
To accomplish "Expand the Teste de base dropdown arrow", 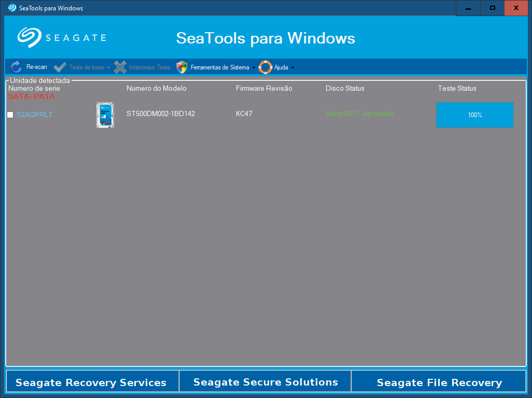I will (108, 68).
